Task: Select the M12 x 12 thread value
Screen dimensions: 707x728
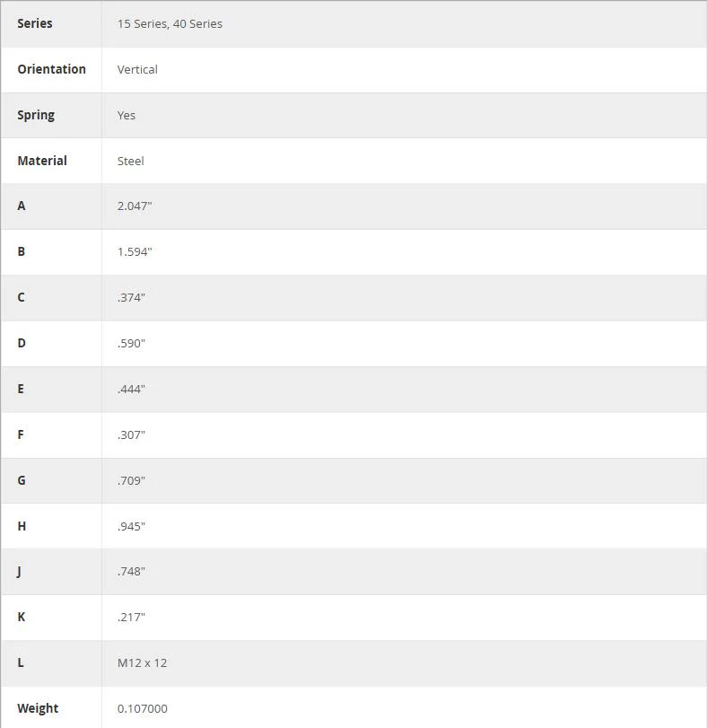Action: coord(142,663)
